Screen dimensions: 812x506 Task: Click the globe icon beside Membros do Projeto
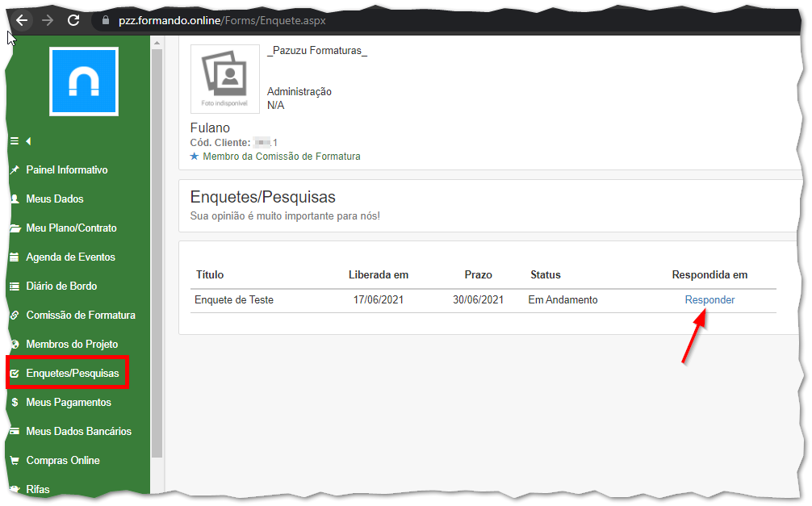15,344
